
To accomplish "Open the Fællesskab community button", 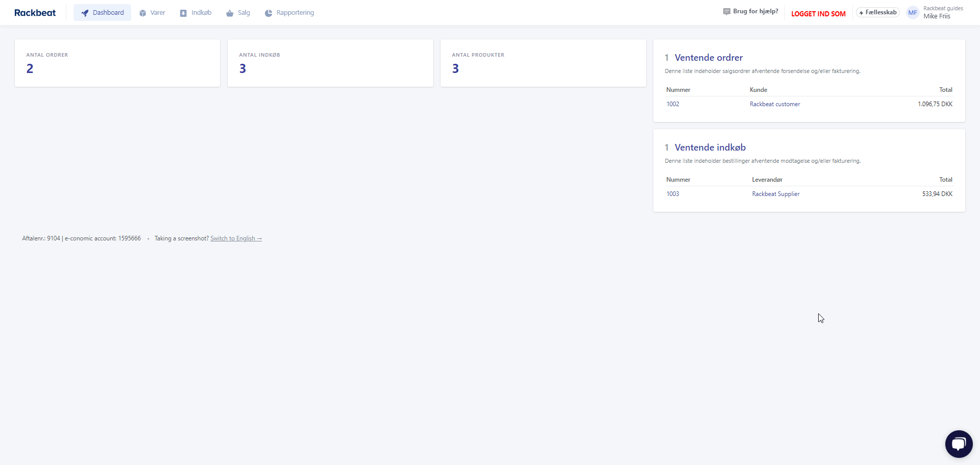I will tap(877, 12).
